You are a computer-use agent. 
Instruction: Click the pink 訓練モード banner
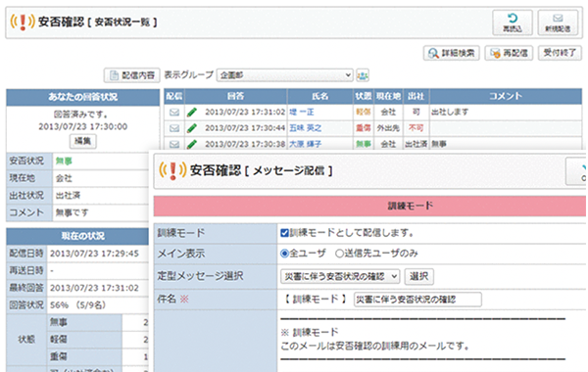tap(369, 206)
